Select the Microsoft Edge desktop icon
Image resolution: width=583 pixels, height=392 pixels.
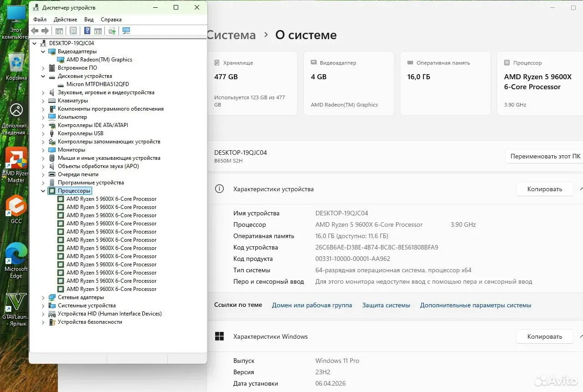pos(16,260)
